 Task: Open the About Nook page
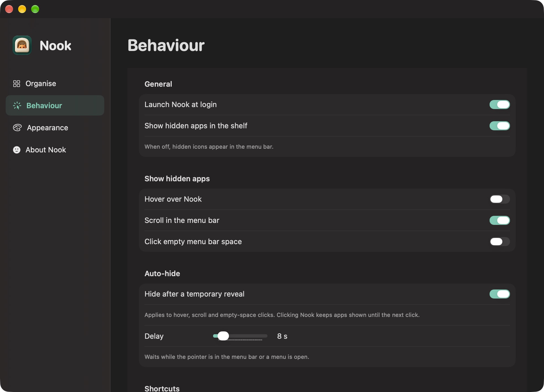pos(55,150)
